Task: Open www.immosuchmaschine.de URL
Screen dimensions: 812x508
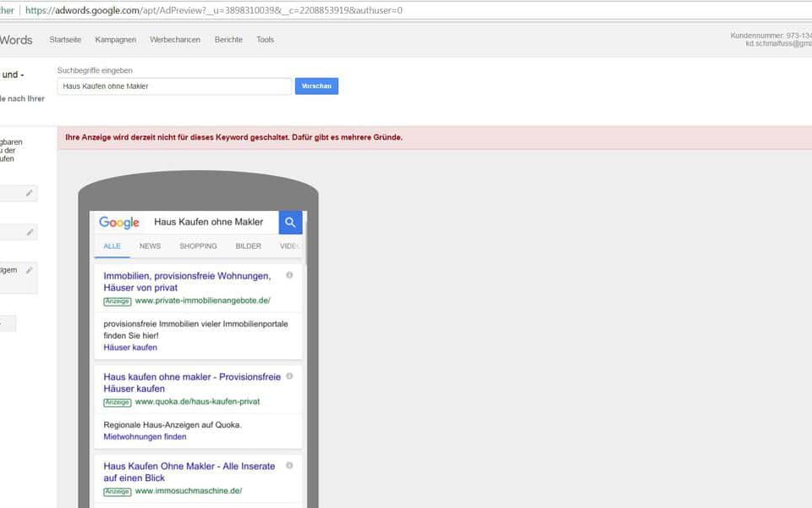Action: 189,491
